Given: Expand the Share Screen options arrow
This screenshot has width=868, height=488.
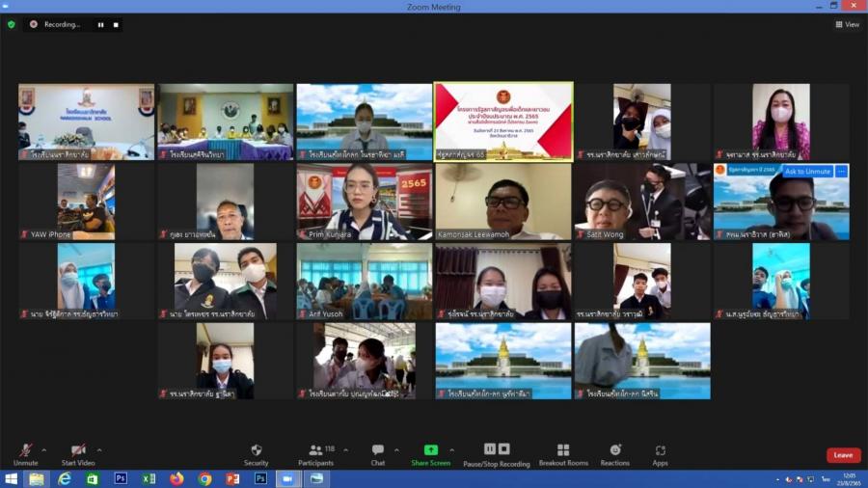Looking at the screenshot, I should click(x=457, y=449).
